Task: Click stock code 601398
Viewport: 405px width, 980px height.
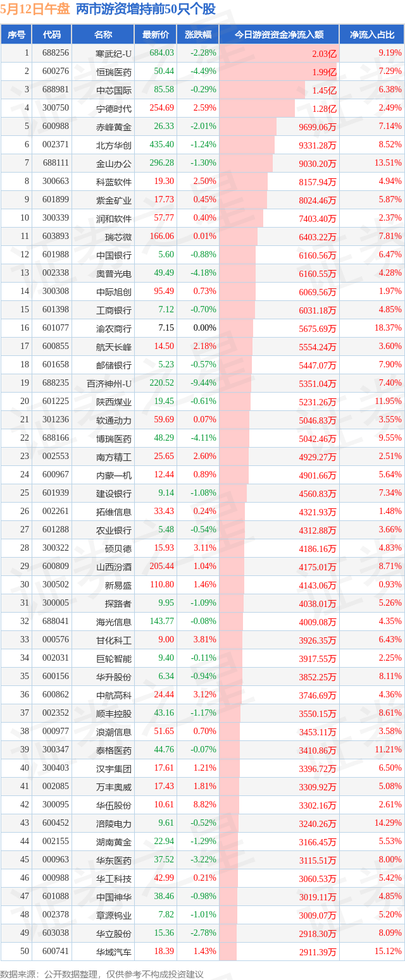Action: (x=56, y=310)
